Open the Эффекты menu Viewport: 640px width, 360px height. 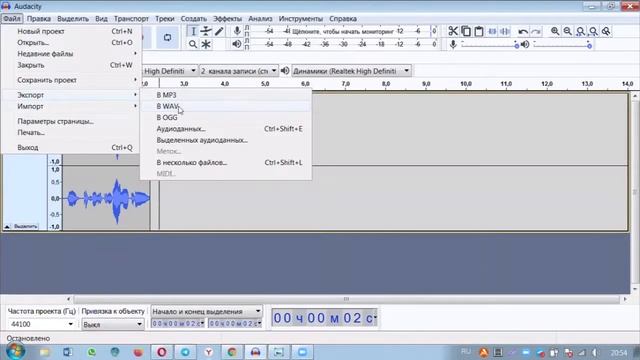tap(227, 19)
